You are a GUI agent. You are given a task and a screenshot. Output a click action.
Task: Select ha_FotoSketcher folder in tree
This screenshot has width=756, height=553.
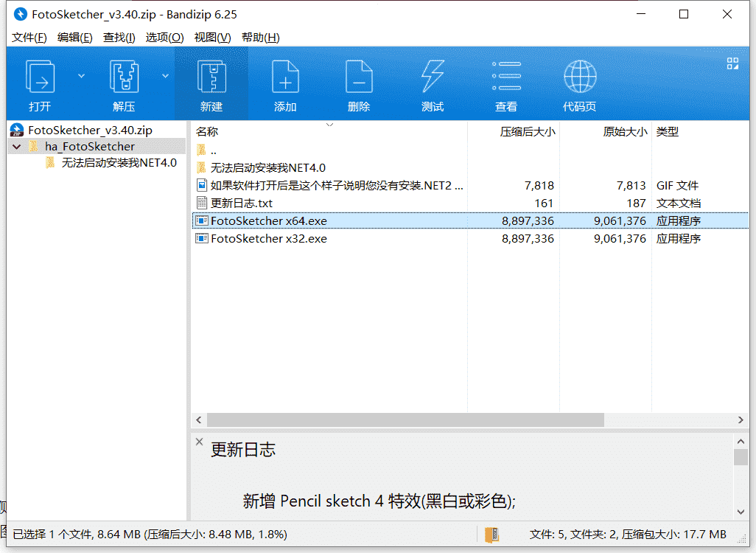(x=90, y=147)
